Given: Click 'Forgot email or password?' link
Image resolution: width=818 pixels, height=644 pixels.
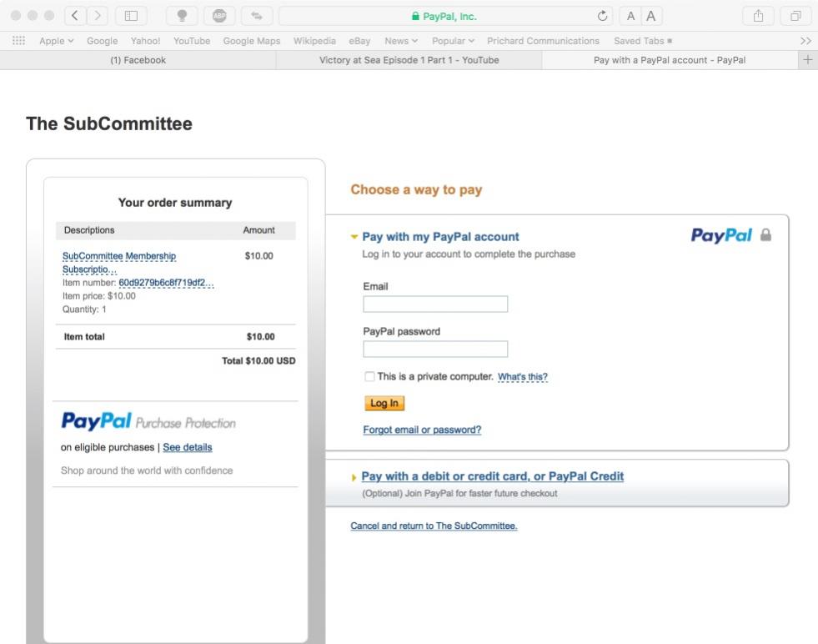Looking at the screenshot, I should [422, 430].
